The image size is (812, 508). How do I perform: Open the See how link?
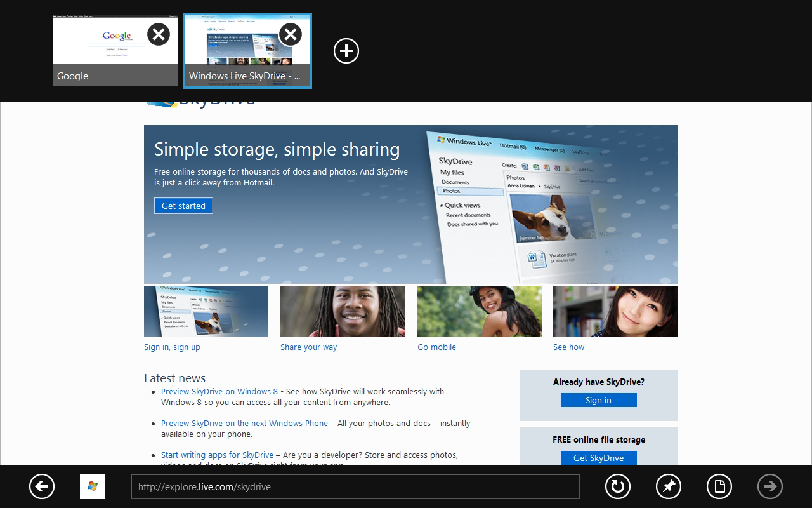pos(568,347)
